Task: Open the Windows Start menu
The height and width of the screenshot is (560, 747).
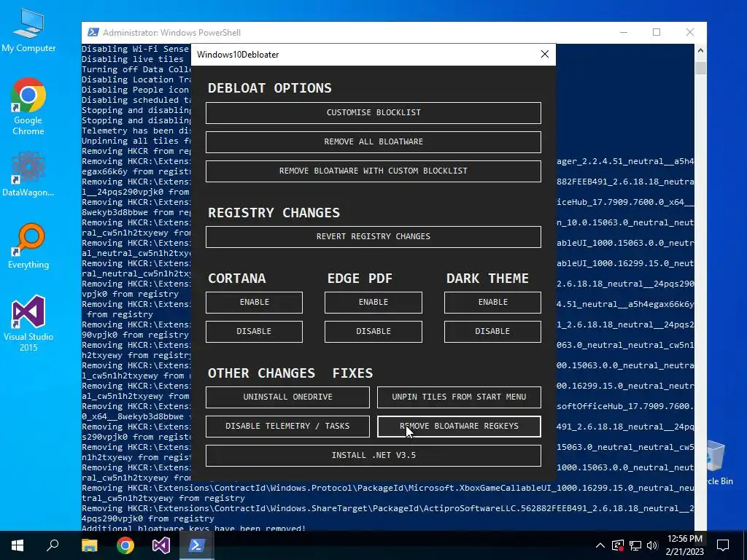Action: pos(18,545)
